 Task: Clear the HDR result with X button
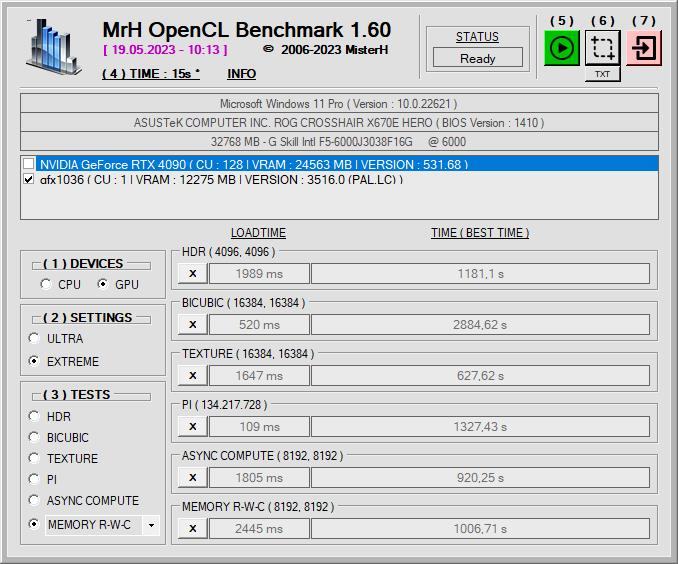pos(193,273)
